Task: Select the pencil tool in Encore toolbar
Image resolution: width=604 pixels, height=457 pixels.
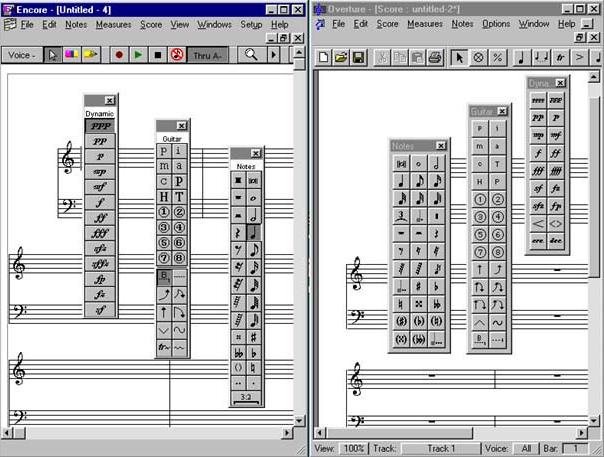Action: 91,55
